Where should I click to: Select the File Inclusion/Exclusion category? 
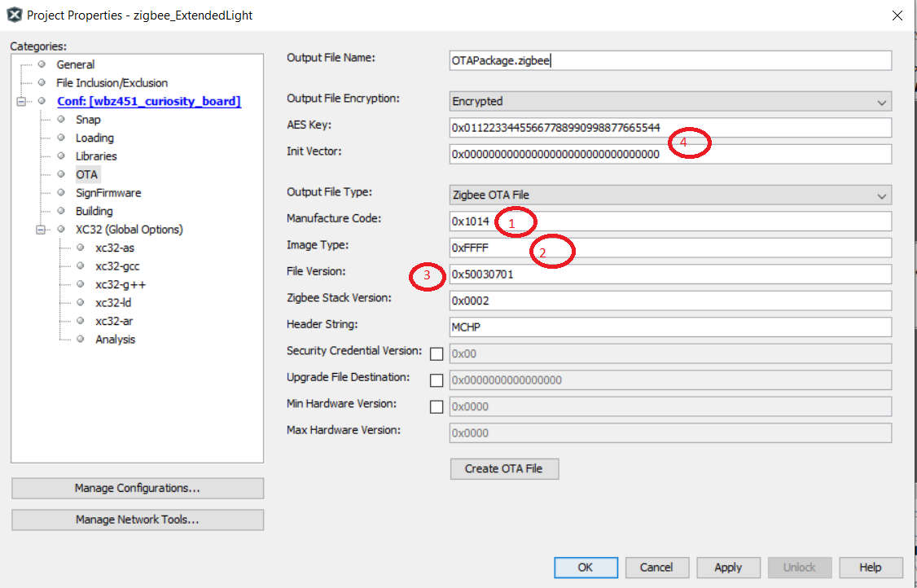pos(112,83)
